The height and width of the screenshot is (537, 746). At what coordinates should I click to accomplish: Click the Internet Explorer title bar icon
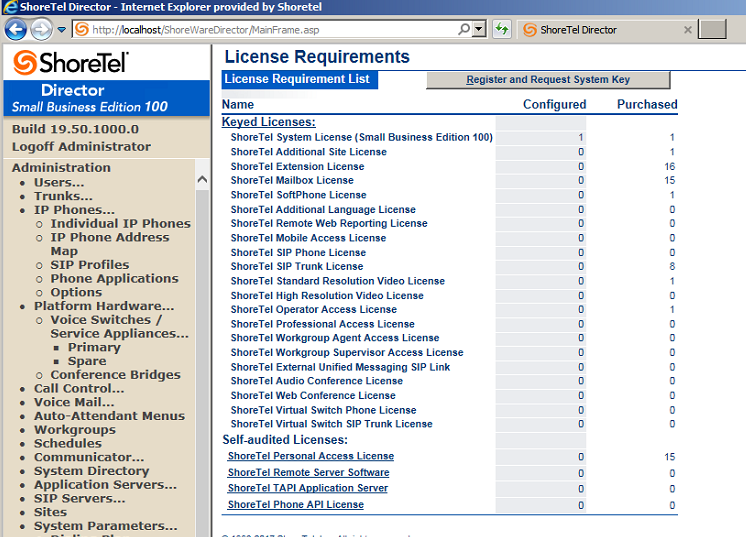click(x=10, y=7)
